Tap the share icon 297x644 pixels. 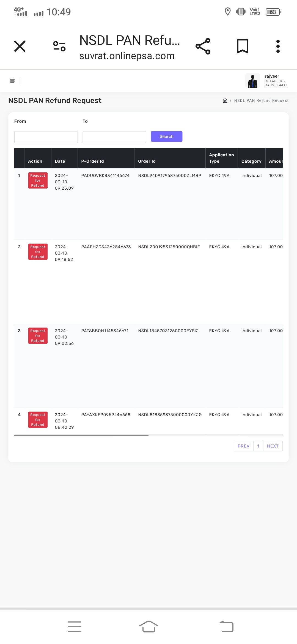coord(203,46)
